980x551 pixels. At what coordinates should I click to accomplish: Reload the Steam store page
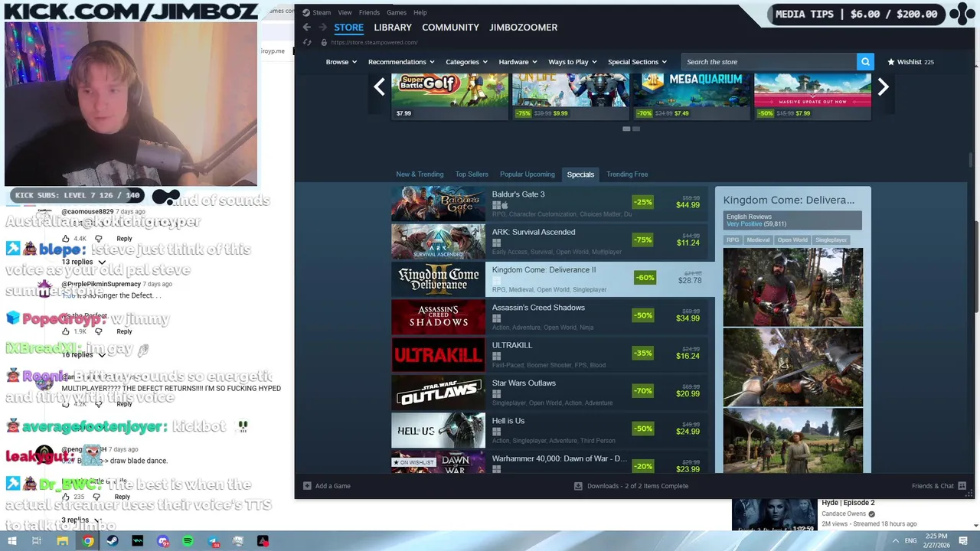(307, 42)
